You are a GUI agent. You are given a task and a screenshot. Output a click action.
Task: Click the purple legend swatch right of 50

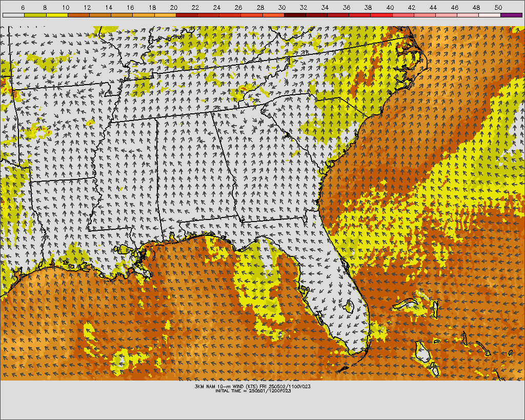point(511,15)
